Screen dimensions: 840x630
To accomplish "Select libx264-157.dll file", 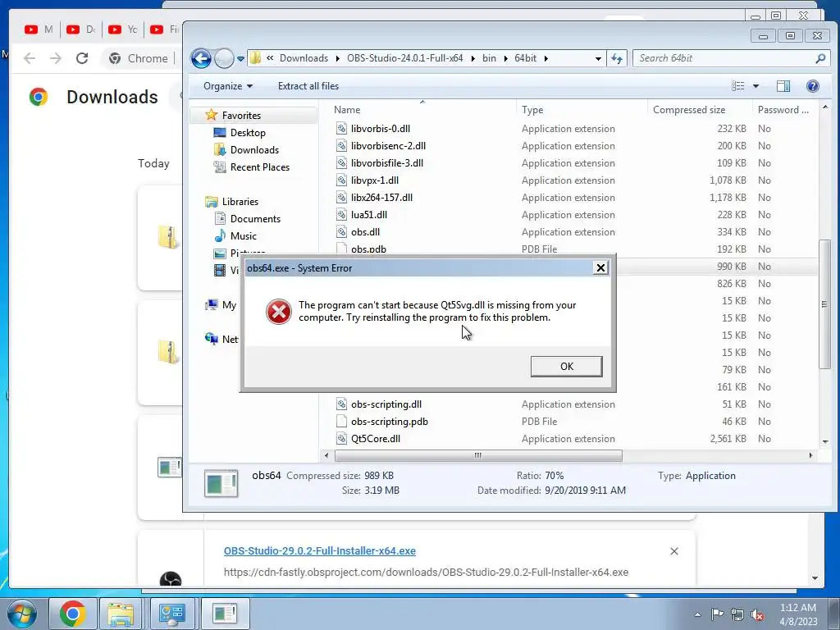I will (x=381, y=197).
